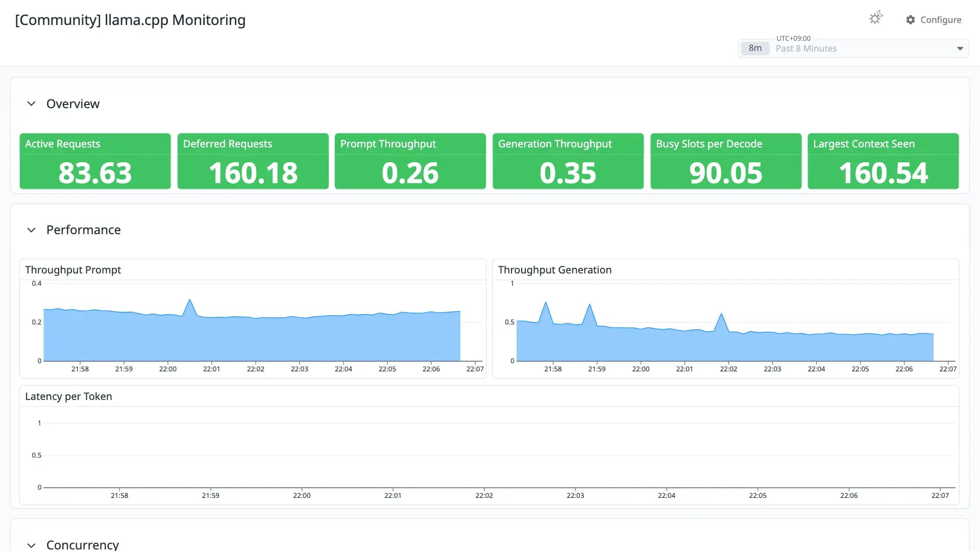Screen dimensions: 980x551
Task: Click the Throughput Prompt chart title
Action: click(x=73, y=270)
